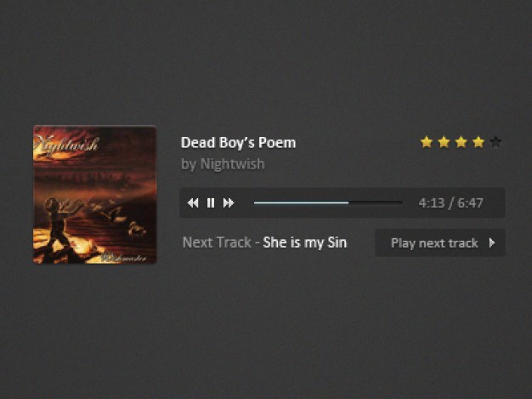Click the start of the seek bar
Image resolution: width=532 pixels, height=399 pixels.
pyautogui.click(x=255, y=202)
